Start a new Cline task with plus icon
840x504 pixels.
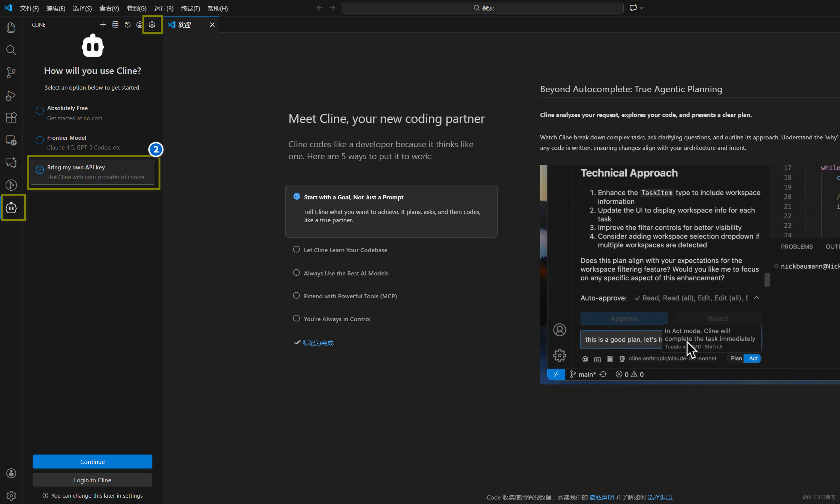[x=103, y=25]
